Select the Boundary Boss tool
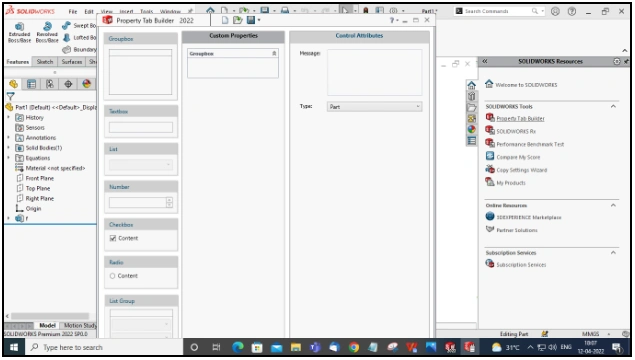635x360 pixels. (x=79, y=50)
